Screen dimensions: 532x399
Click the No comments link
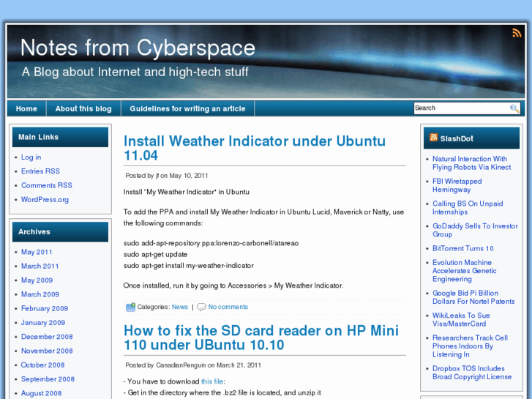[228, 307]
